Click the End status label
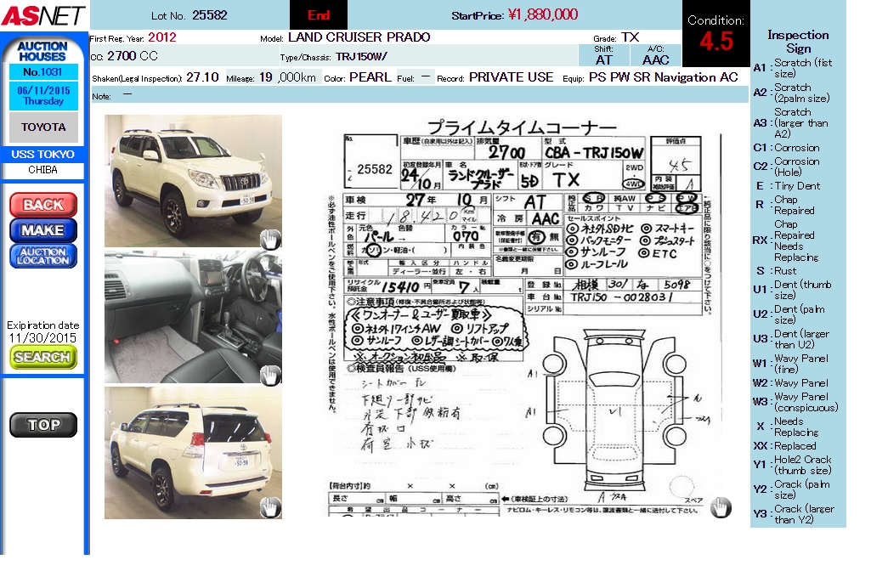The height and width of the screenshot is (588, 871). 319,15
